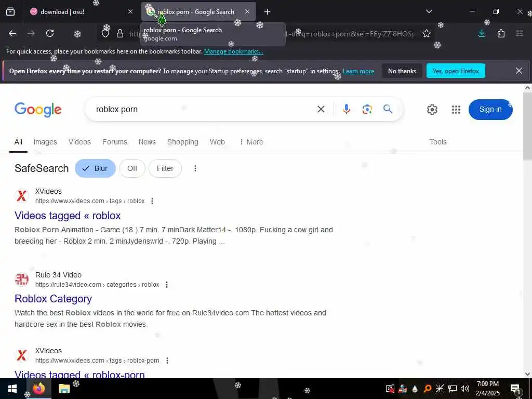Open the tracking protection shield
Viewport: 532px width, 399px height.
point(105,33)
